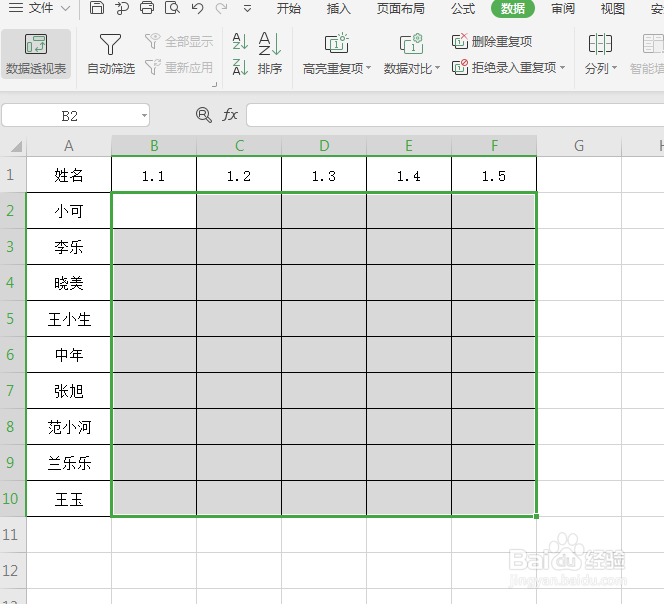Click the export-to-PDF icon next to Save

(122, 8)
